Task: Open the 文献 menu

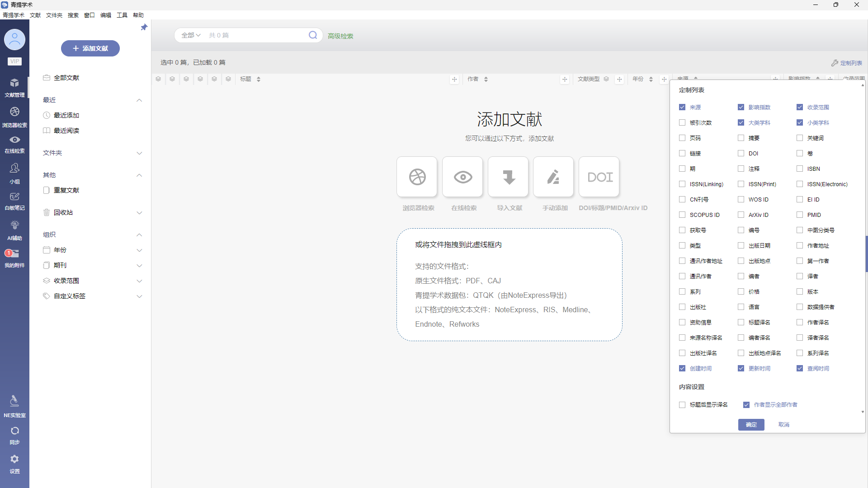Action: click(x=35, y=15)
